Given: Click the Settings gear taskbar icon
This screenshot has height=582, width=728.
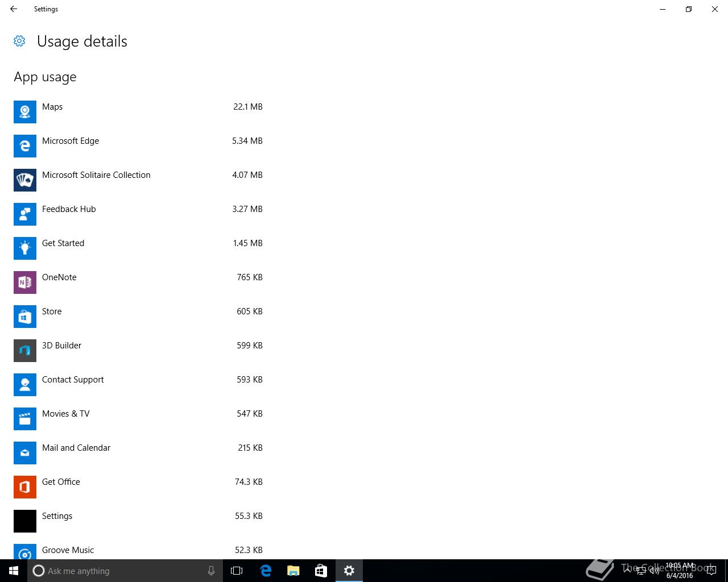Looking at the screenshot, I should 349,571.
